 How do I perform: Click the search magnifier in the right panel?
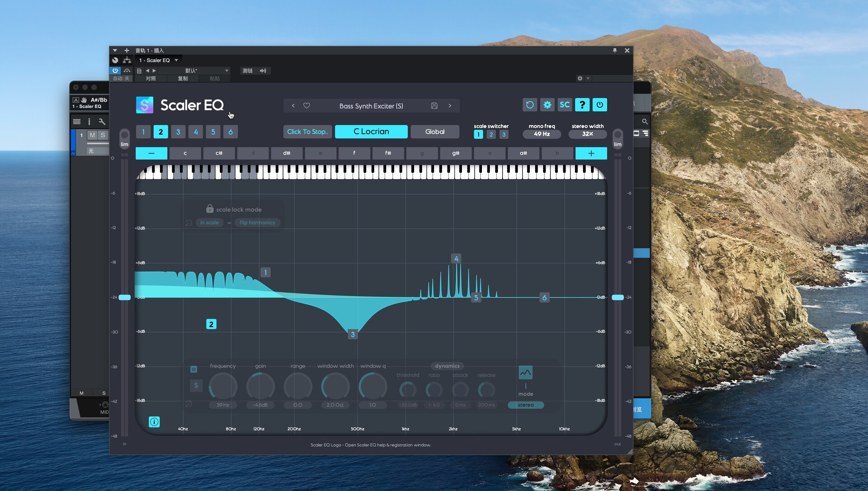point(645,122)
